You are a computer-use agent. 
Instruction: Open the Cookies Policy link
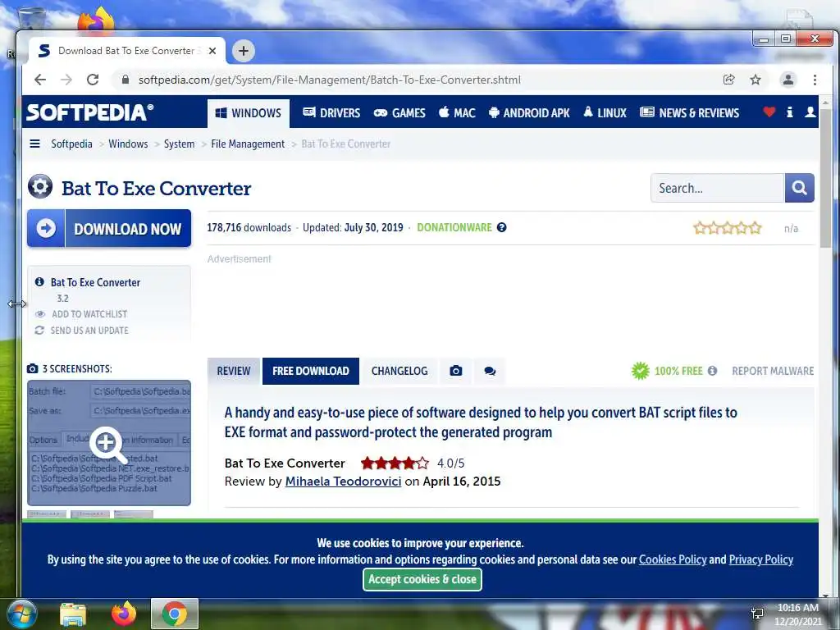(x=673, y=559)
